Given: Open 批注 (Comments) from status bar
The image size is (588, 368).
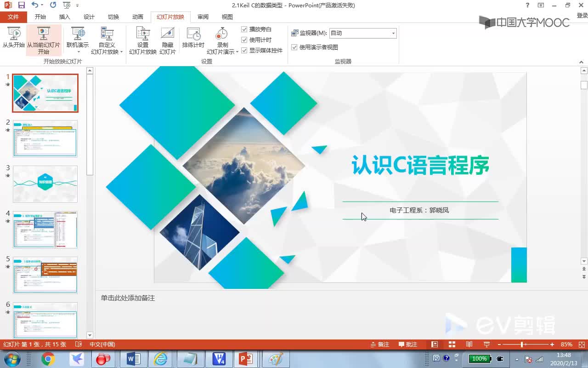Looking at the screenshot, I should [408, 344].
